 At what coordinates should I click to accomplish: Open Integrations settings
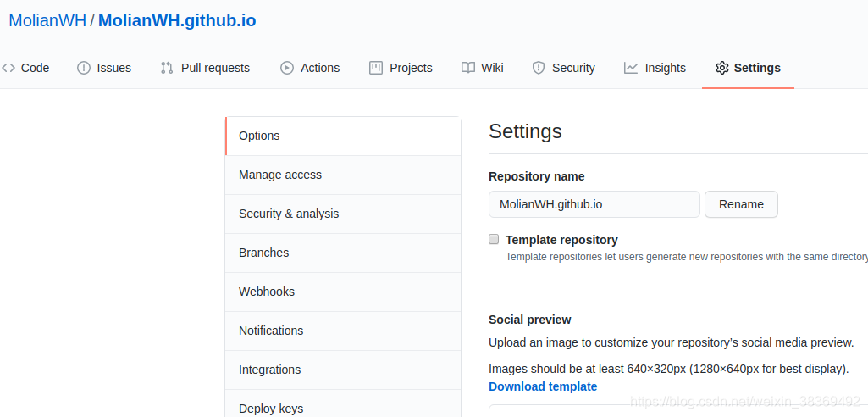(343, 370)
